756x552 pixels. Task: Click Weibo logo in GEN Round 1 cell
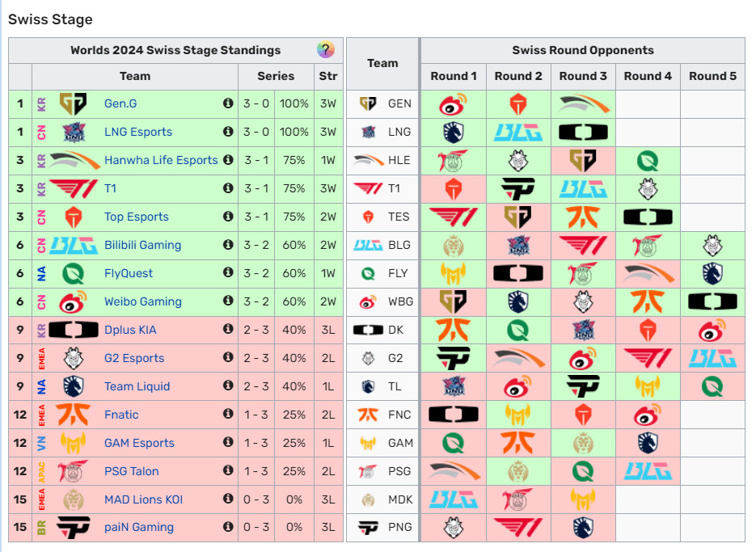(454, 104)
